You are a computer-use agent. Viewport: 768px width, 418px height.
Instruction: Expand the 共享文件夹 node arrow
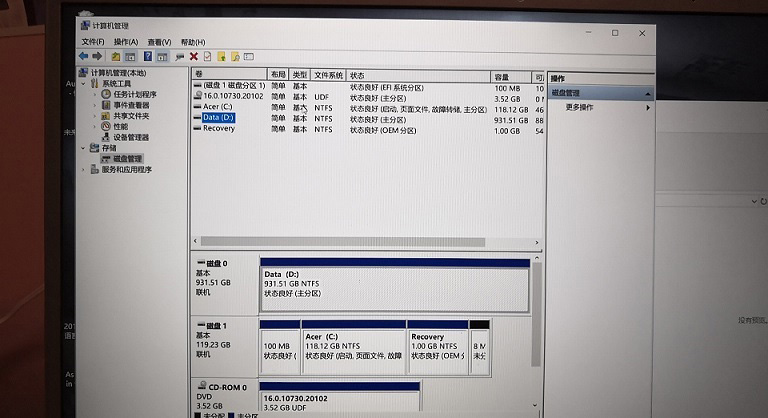click(x=95, y=116)
